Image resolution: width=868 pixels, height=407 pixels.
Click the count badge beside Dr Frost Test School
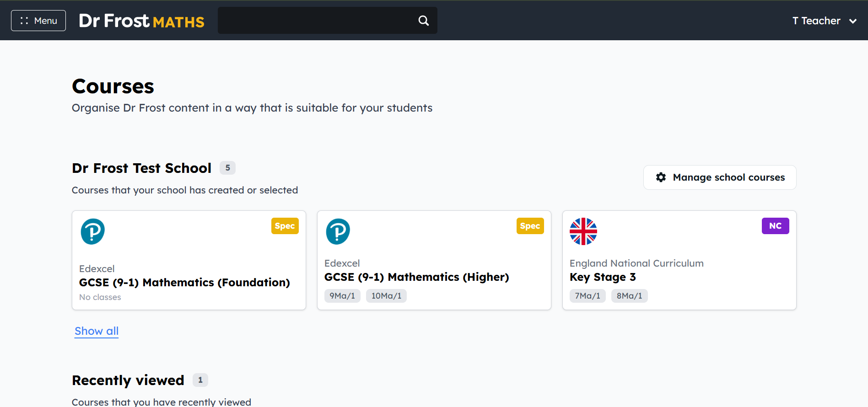click(227, 168)
